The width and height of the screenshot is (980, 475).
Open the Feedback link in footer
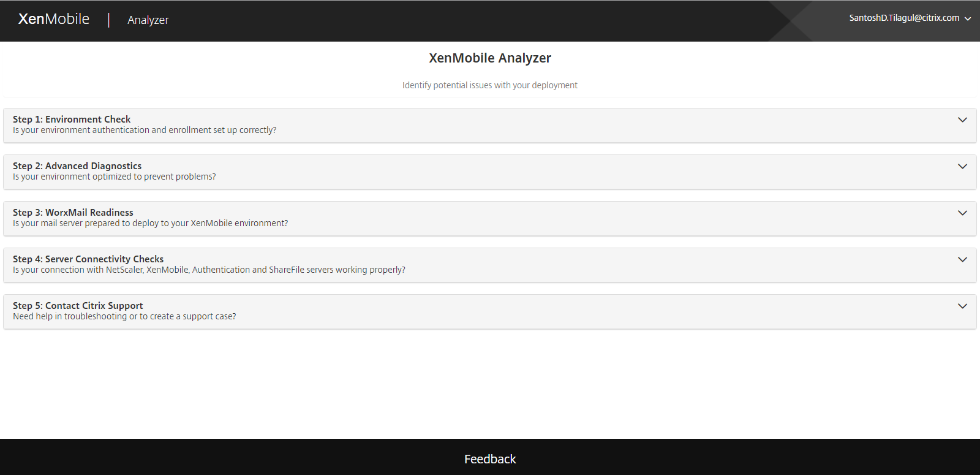pos(490,459)
